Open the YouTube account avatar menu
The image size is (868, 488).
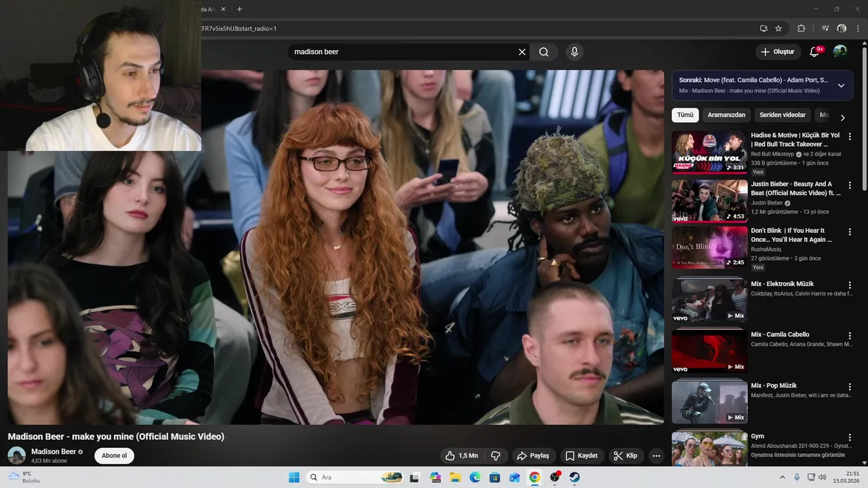[840, 52]
